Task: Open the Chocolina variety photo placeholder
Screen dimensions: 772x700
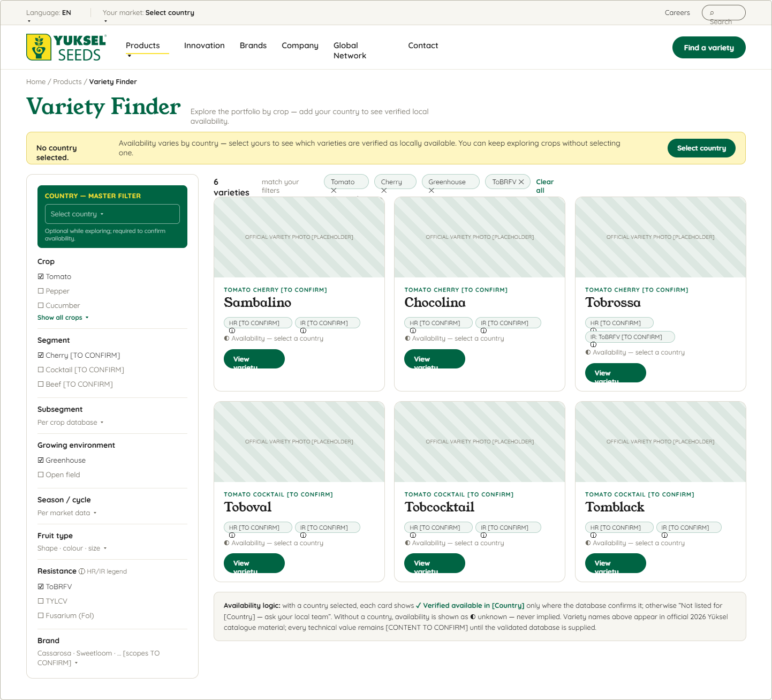Action: (480, 237)
